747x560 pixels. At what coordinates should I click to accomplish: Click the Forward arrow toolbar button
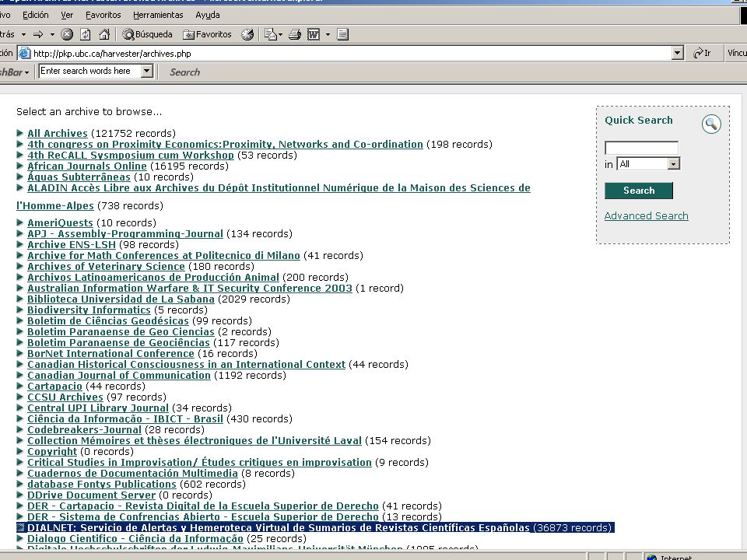(38, 34)
